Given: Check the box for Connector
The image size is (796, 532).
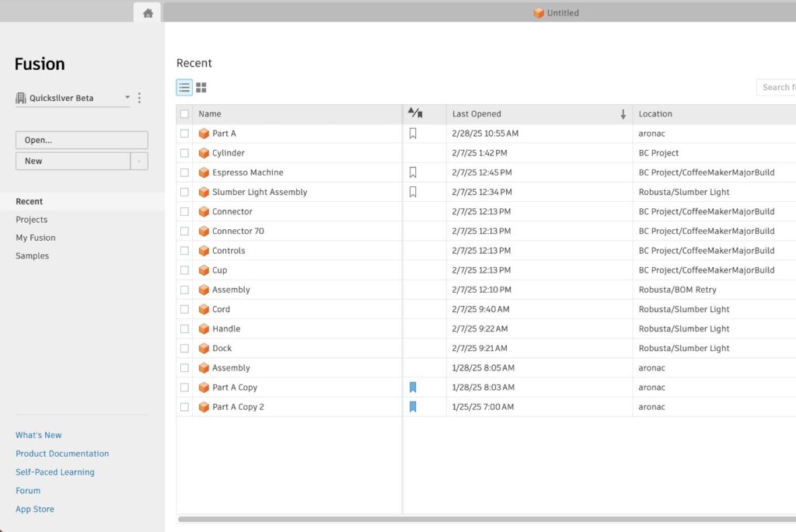Looking at the screenshot, I should [184, 211].
